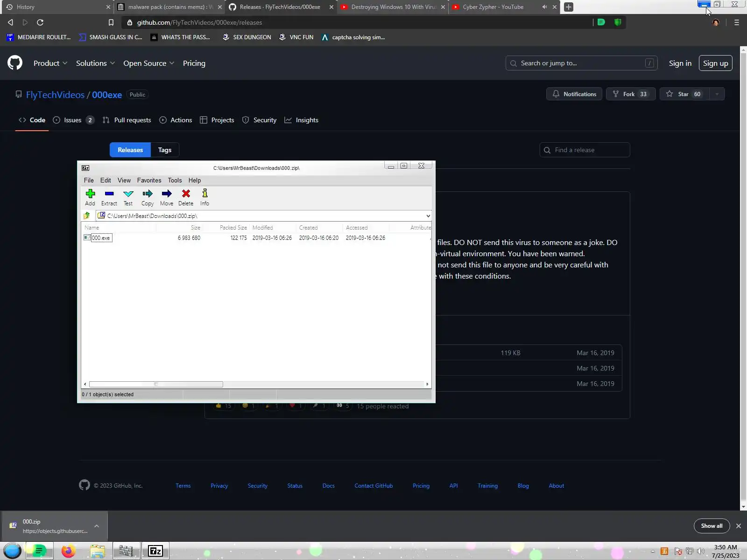
Task: Click the GitHub logo in the header
Action: pyautogui.click(x=15, y=63)
